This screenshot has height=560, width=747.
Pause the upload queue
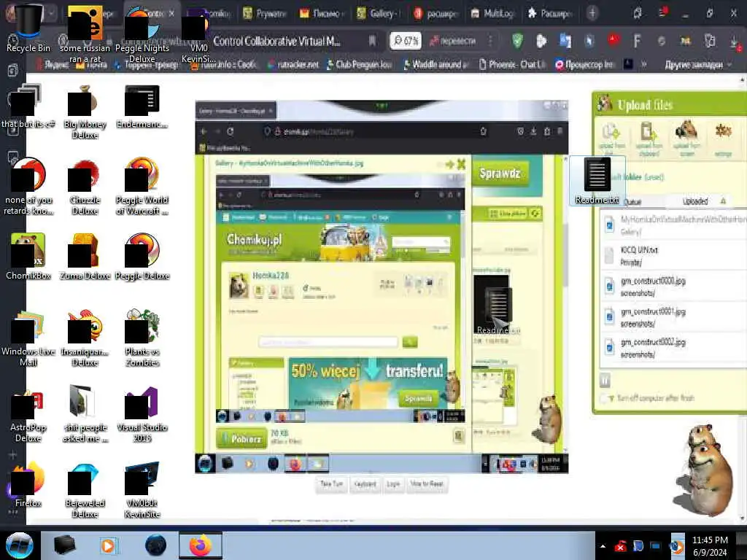click(605, 380)
